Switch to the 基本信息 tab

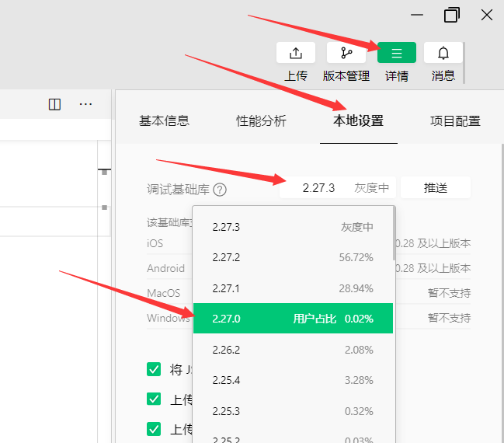(x=165, y=120)
